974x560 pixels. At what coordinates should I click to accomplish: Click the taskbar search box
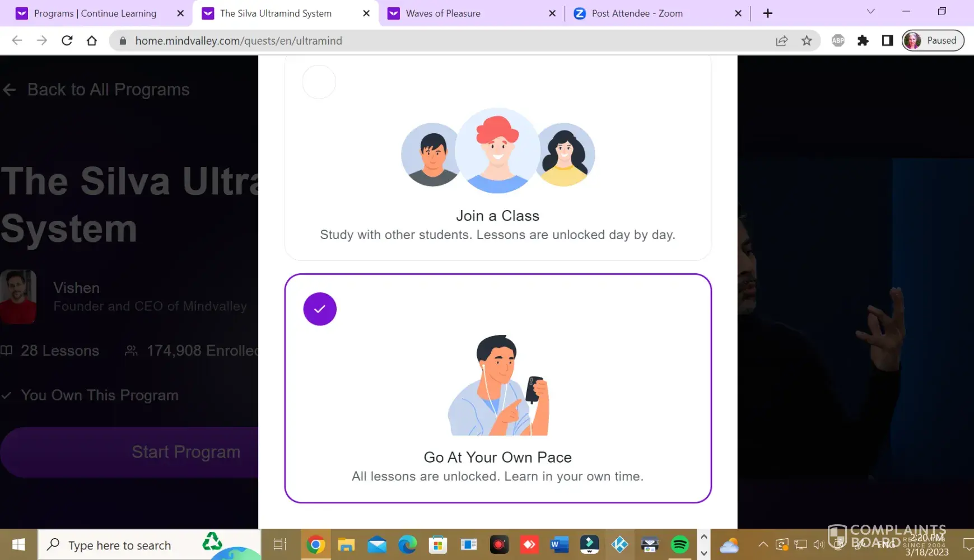150,545
